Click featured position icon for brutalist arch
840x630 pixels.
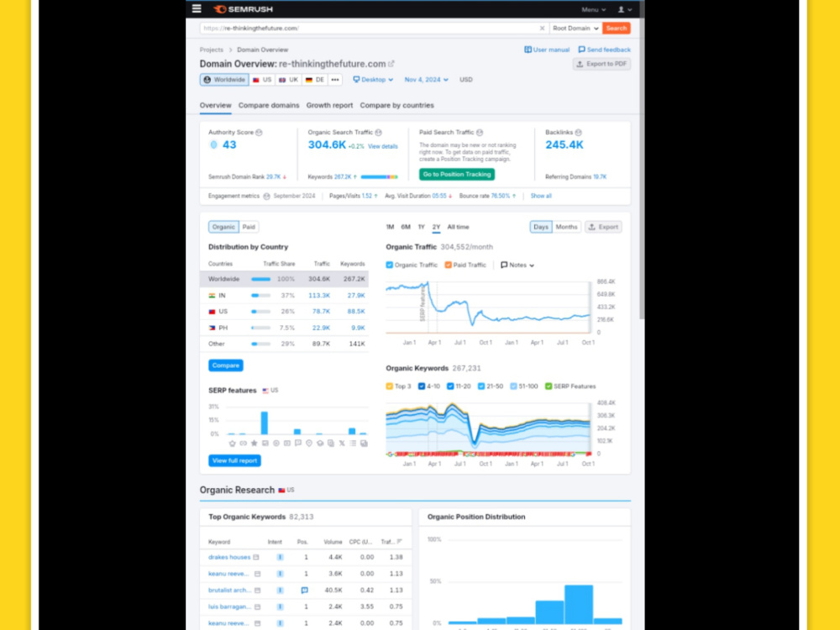point(304,591)
